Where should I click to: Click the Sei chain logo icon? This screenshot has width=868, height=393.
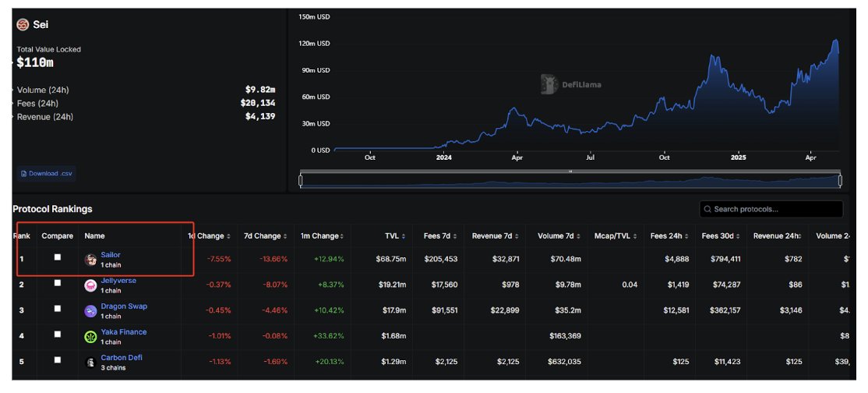click(x=23, y=25)
